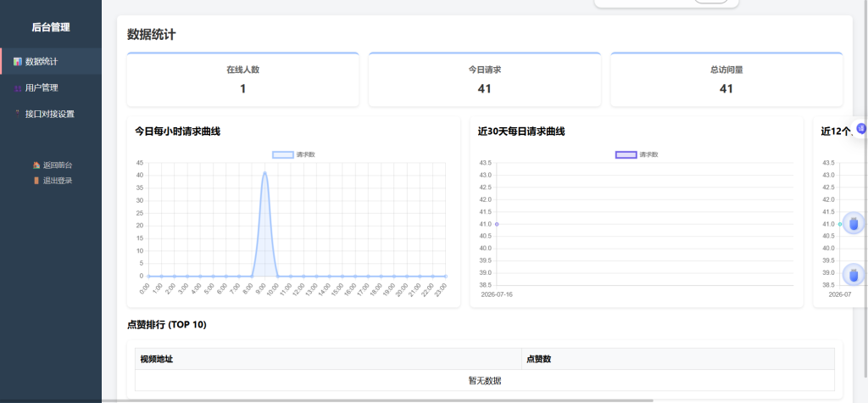Click the lower floating blue assistant icon
The image size is (868, 403).
[853, 274]
